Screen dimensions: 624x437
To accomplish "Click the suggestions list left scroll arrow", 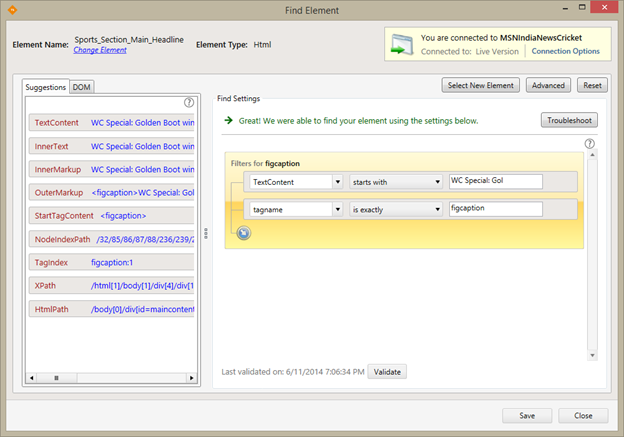I will tap(32, 378).
